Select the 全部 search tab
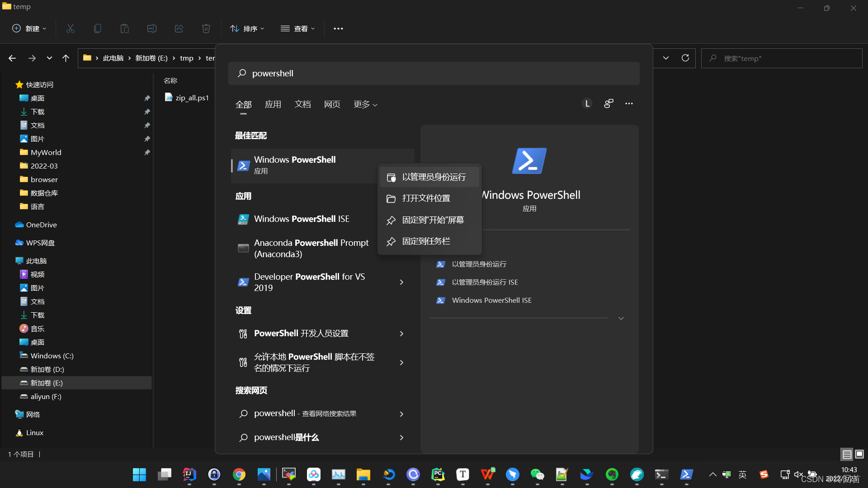This screenshot has height=488, width=868. (x=243, y=104)
